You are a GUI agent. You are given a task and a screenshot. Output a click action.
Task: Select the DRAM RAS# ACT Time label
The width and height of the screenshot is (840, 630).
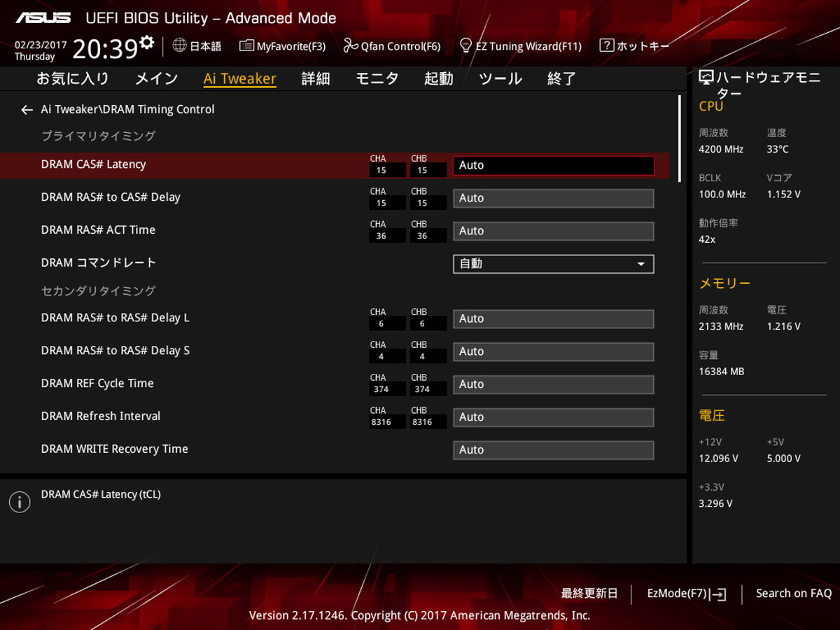(98, 230)
